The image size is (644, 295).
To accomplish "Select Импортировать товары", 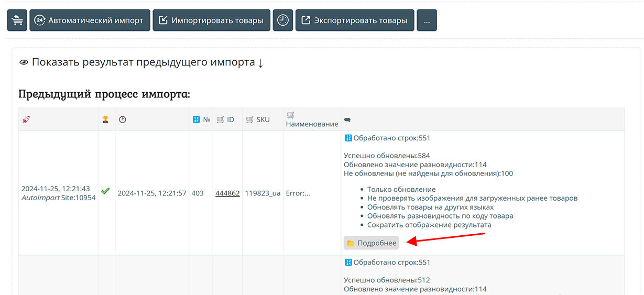I will click(211, 20).
